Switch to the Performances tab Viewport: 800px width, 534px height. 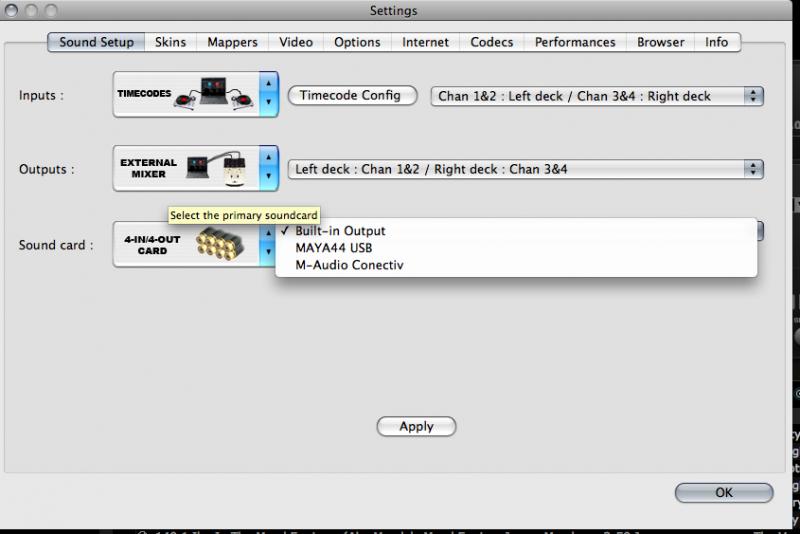[575, 42]
